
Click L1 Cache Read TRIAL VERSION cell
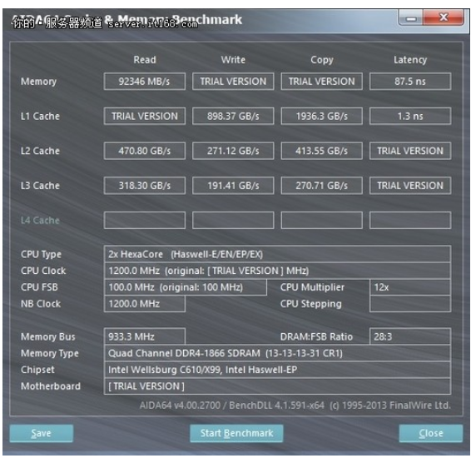pyautogui.click(x=145, y=116)
